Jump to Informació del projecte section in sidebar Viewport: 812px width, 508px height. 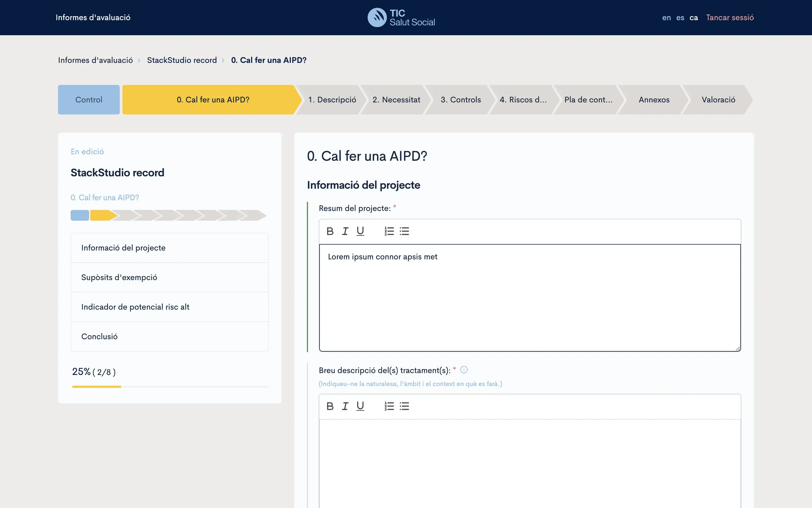click(x=169, y=248)
